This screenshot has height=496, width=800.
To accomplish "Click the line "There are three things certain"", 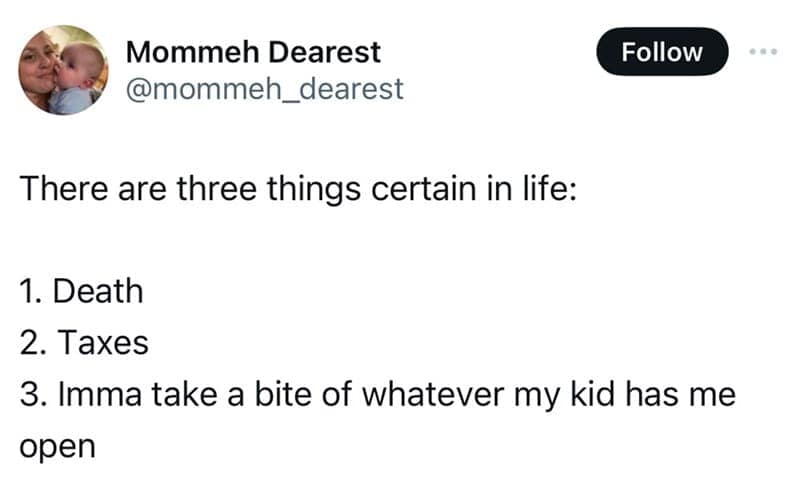I will pyautogui.click(x=298, y=189).
